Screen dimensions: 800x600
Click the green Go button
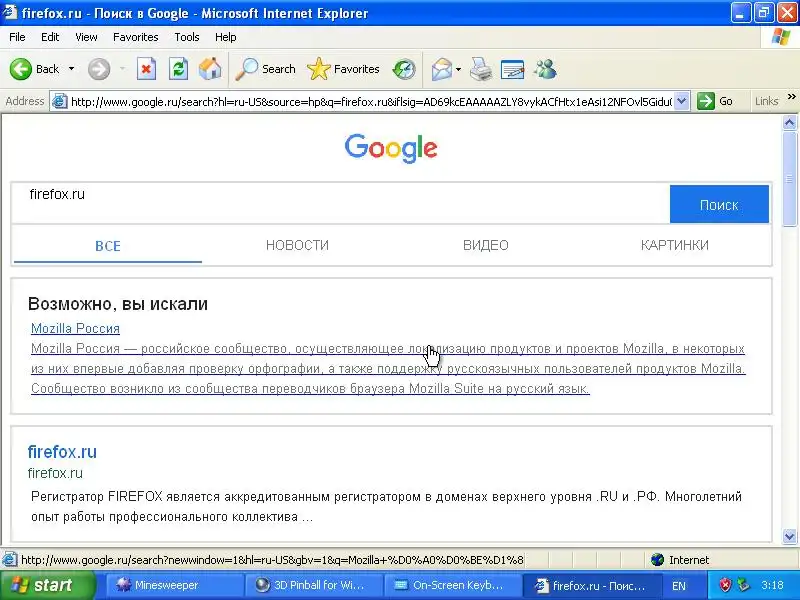(x=715, y=101)
